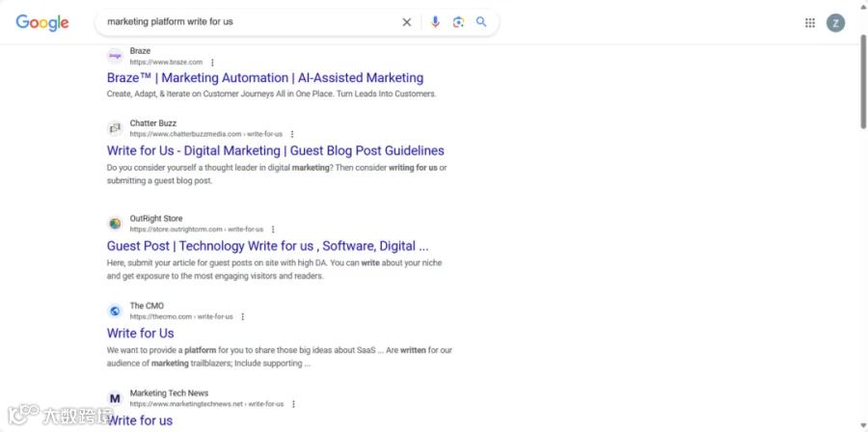Open Guest Post Technology Write for us result
Viewport: 868px width, 432px height.
point(268,246)
